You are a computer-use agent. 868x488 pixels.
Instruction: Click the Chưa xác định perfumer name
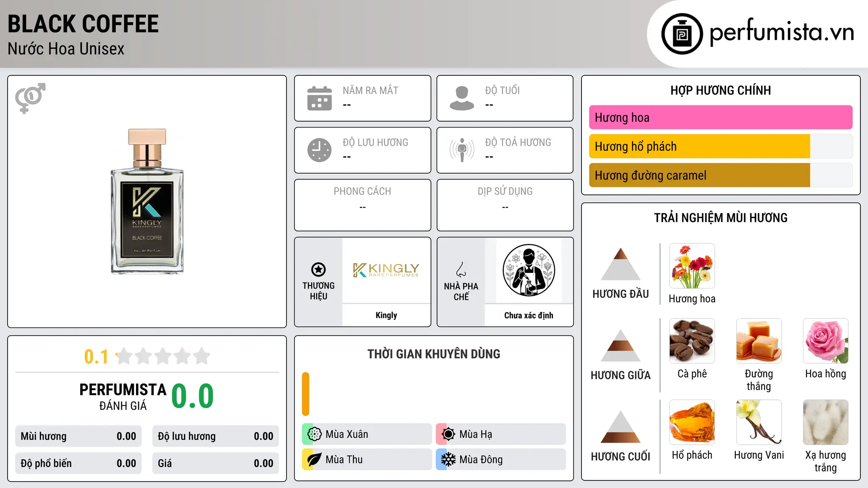(529, 315)
